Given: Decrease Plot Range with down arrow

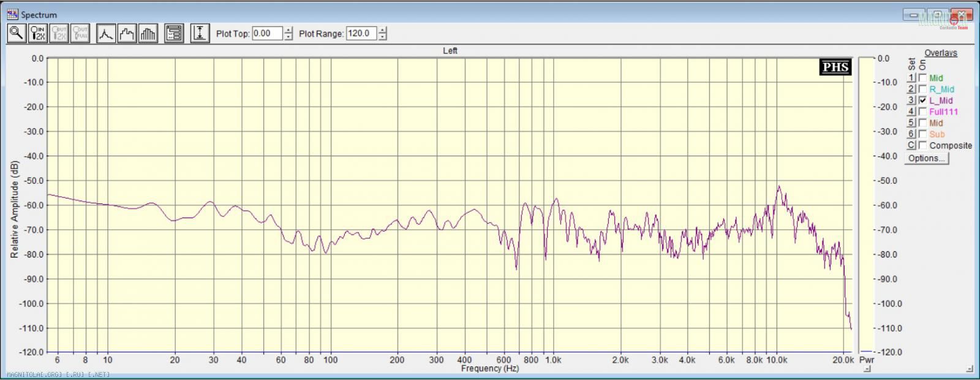Looking at the screenshot, I should (x=383, y=37).
